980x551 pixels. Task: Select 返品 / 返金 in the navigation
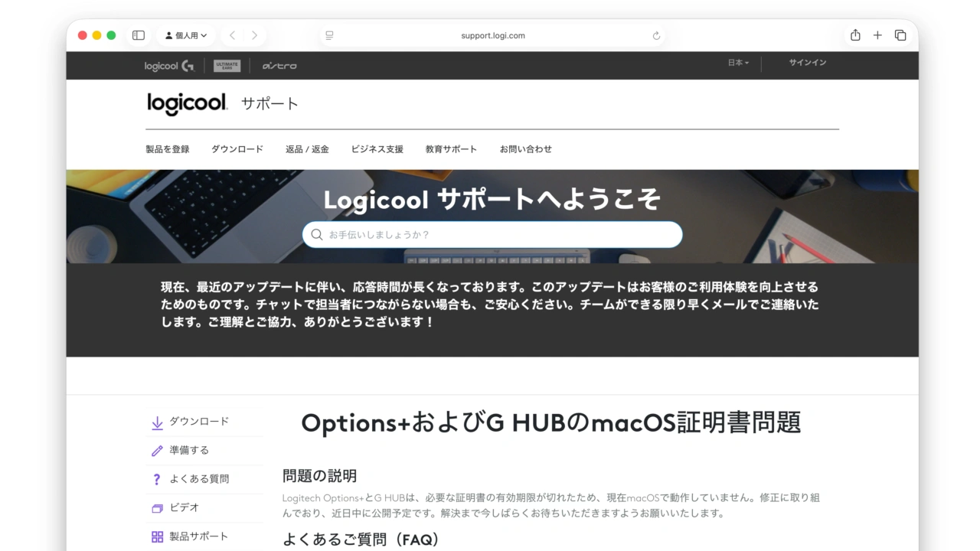(308, 149)
